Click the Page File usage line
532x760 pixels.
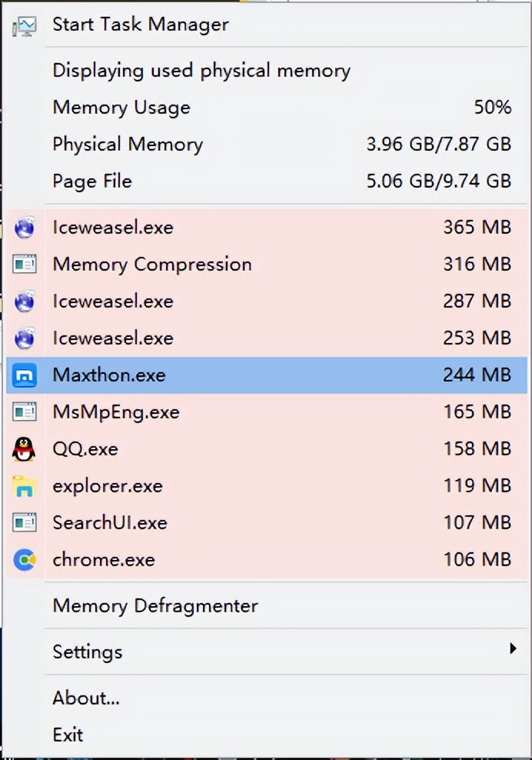pyautogui.click(x=281, y=182)
